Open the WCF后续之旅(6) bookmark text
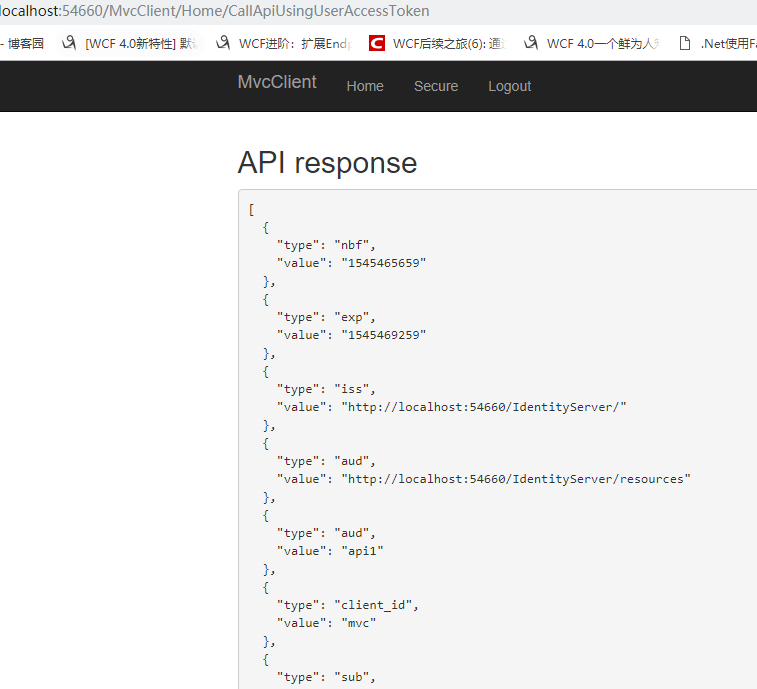757x689 pixels. click(447, 43)
